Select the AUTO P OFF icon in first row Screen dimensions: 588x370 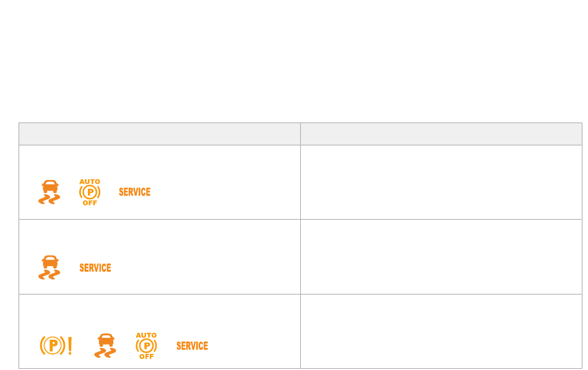90,192
